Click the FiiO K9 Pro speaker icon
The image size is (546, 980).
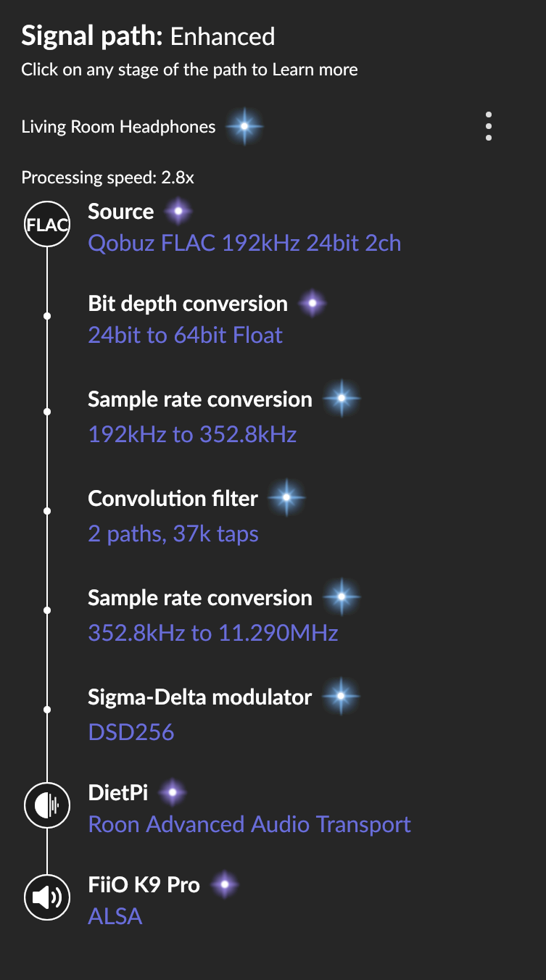tap(47, 898)
